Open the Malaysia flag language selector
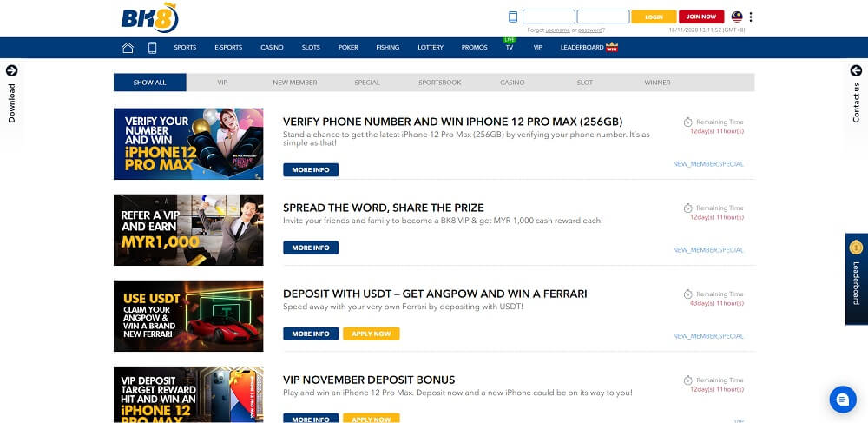Viewport: 868px width, 423px height. pyautogui.click(x=737, y=17)
